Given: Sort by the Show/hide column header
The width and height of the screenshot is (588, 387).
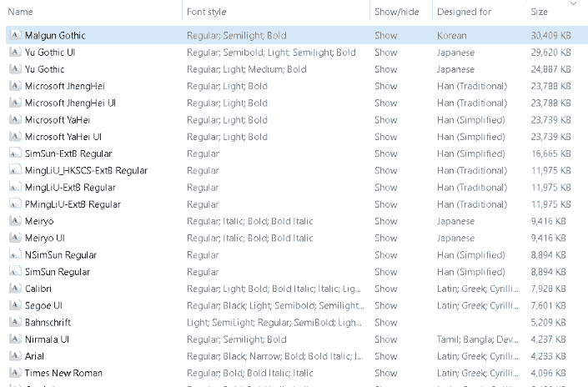Looking at the screenshot, I should click(397, 12).
